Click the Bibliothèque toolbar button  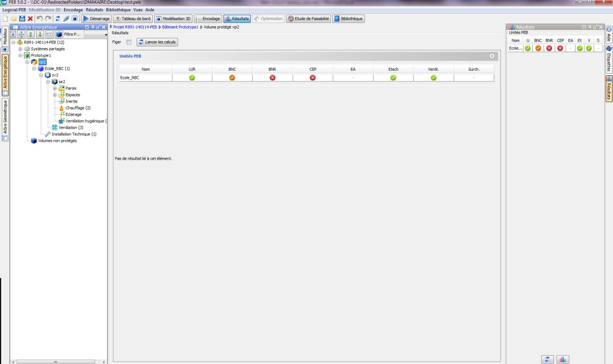click(349, 18)
